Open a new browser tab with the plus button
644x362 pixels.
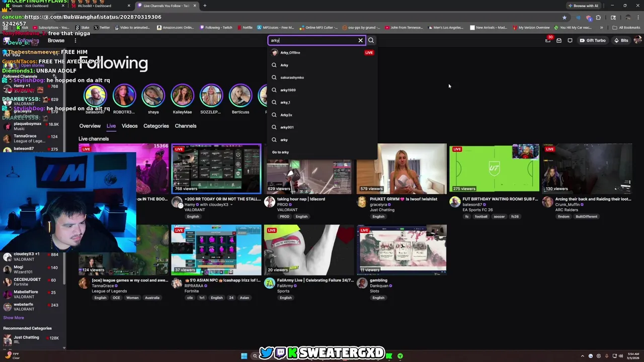[x=205, y=6]
